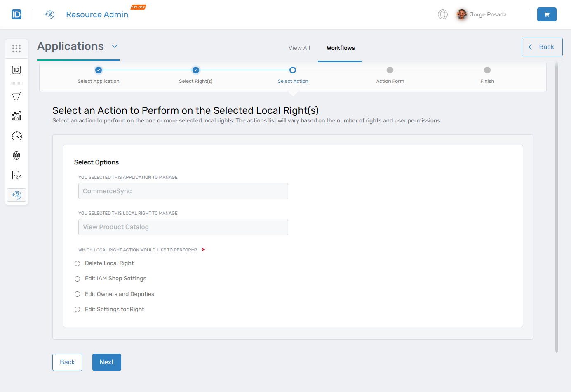Screen dimensions: 571x392
Task: Click the blue shopping cart button in the header
Action: pos(547,14)
